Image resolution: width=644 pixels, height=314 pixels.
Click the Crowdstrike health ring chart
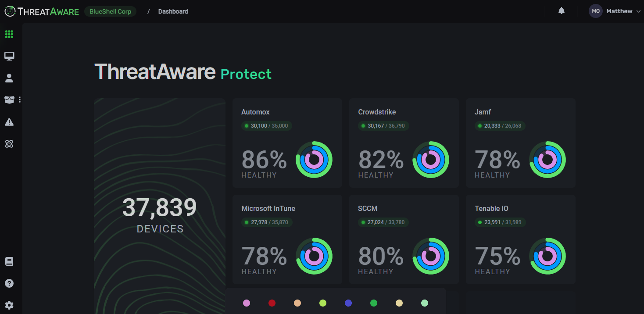tap(431, 160)
